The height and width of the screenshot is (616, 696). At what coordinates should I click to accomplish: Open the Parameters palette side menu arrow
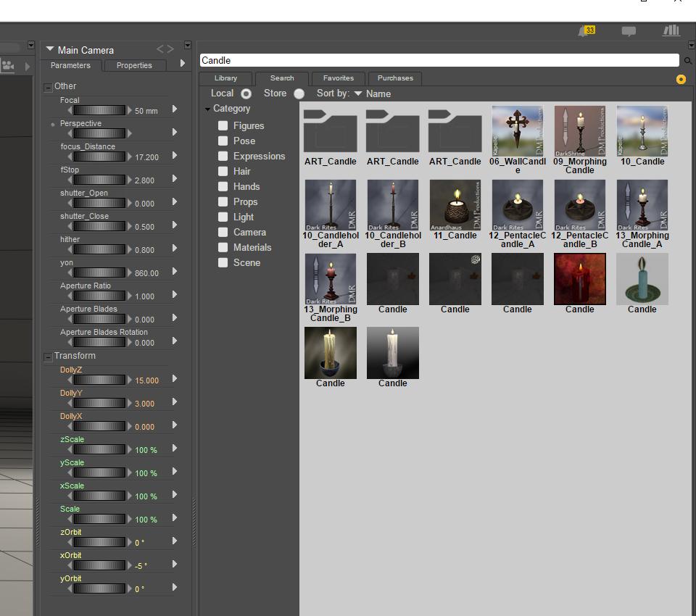(183, 64)
